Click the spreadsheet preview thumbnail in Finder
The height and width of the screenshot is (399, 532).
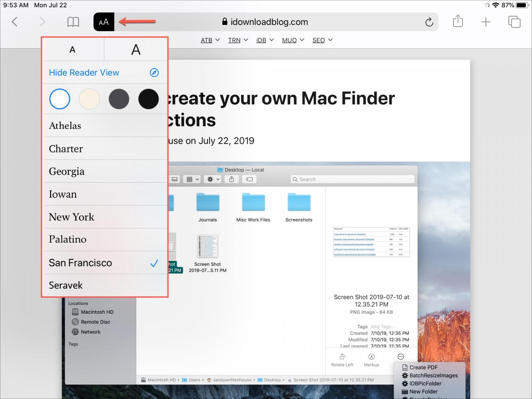(372, 242)
